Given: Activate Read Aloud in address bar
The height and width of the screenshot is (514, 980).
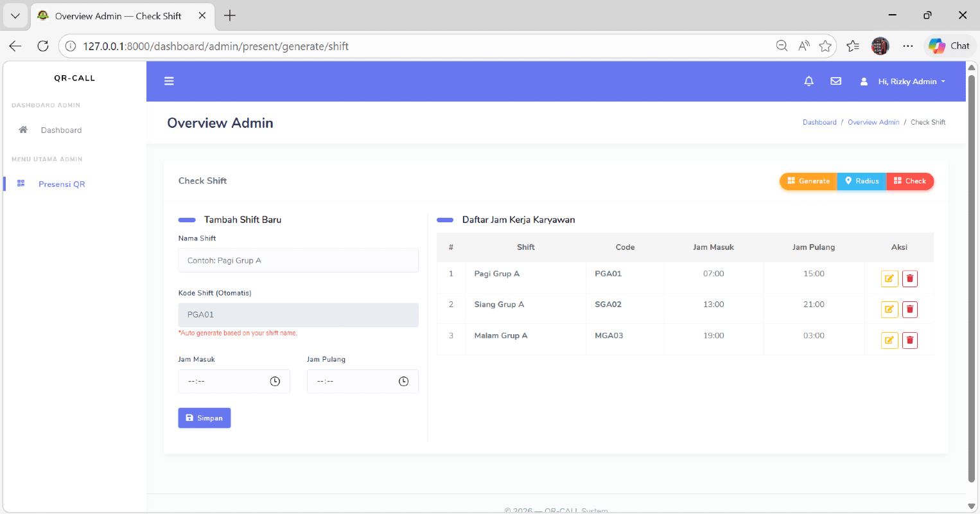Looking at the screenshot, I should coord(803,46).
